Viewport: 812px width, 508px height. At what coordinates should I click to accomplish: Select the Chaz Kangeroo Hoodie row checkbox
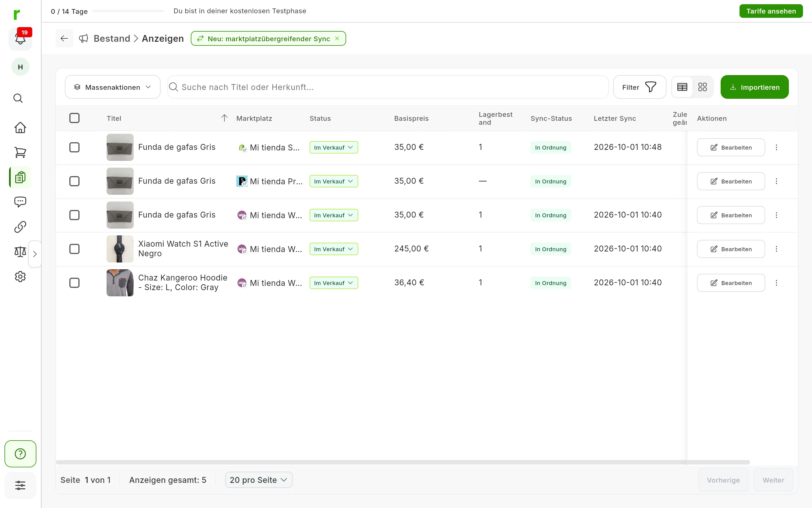74,283
